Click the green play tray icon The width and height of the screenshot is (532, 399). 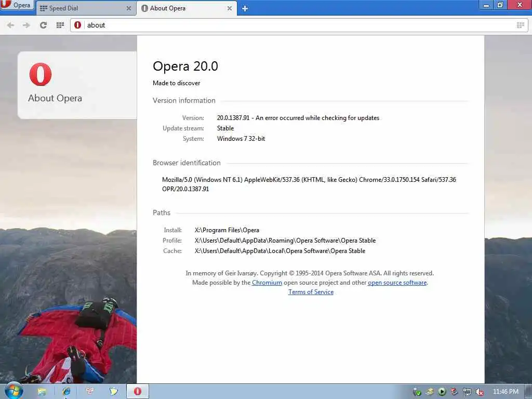442,392
